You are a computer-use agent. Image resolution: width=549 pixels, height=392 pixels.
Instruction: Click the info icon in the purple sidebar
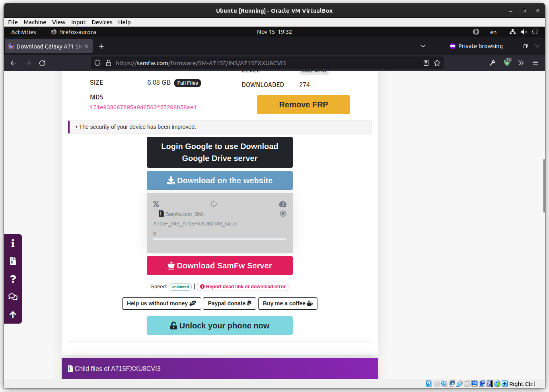[13, 243]
